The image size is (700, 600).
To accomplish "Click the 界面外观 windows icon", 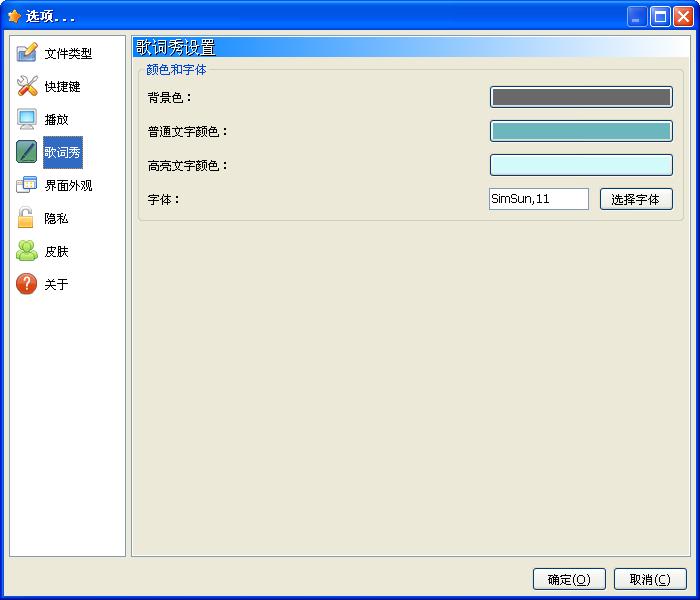I will tap(27, 184).
